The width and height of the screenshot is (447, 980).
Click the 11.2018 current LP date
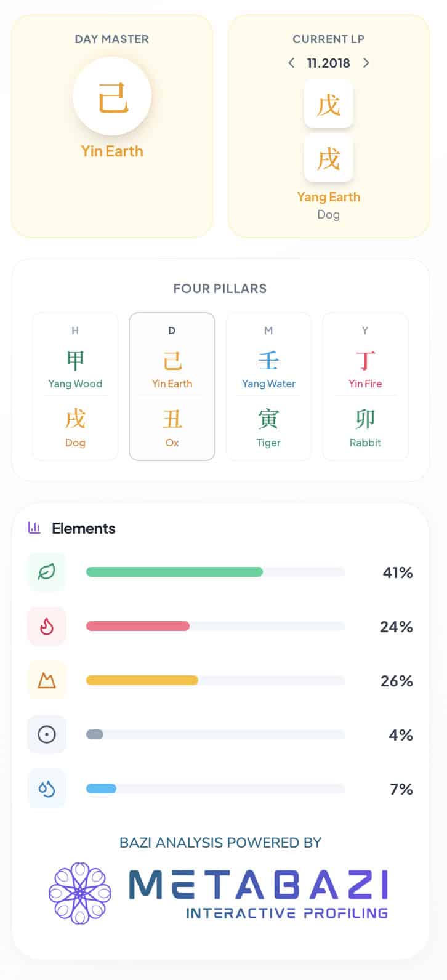pyautogui.click(x=328, y=63)
